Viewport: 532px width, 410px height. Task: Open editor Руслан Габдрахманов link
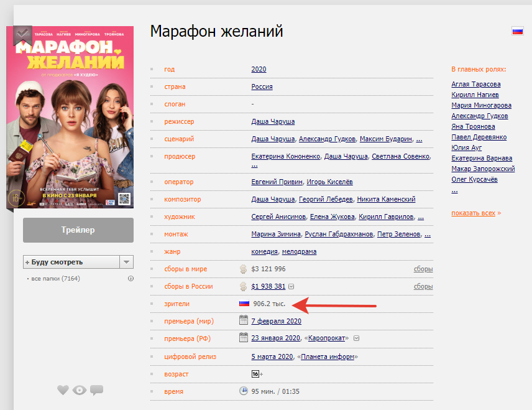339,234
